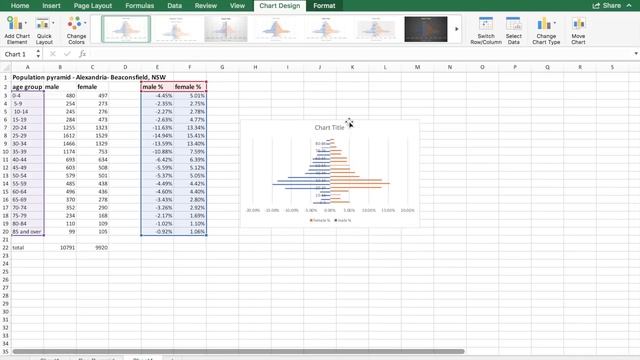
Task: Select the 'female' column header cell
Action: coord(92,87)
